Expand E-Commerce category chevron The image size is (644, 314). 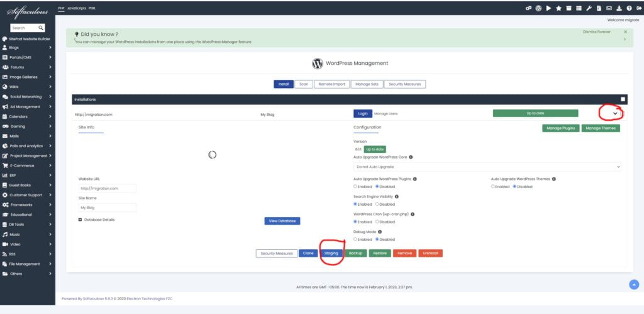click(50, 165)
